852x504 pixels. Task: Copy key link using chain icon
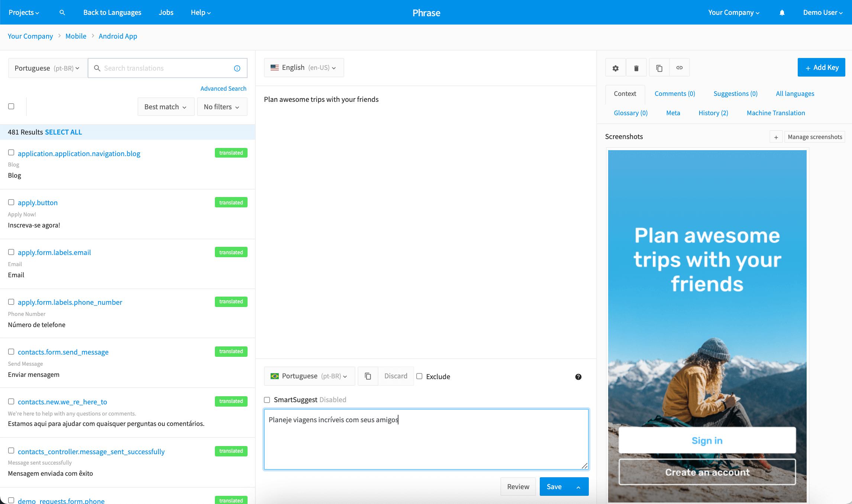click(680, 68)
